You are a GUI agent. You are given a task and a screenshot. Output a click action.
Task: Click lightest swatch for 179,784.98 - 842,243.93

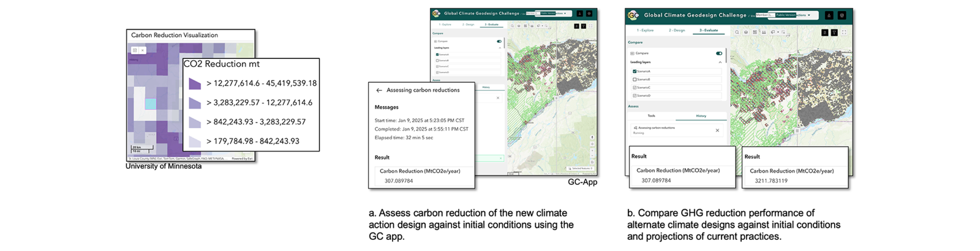195,141
